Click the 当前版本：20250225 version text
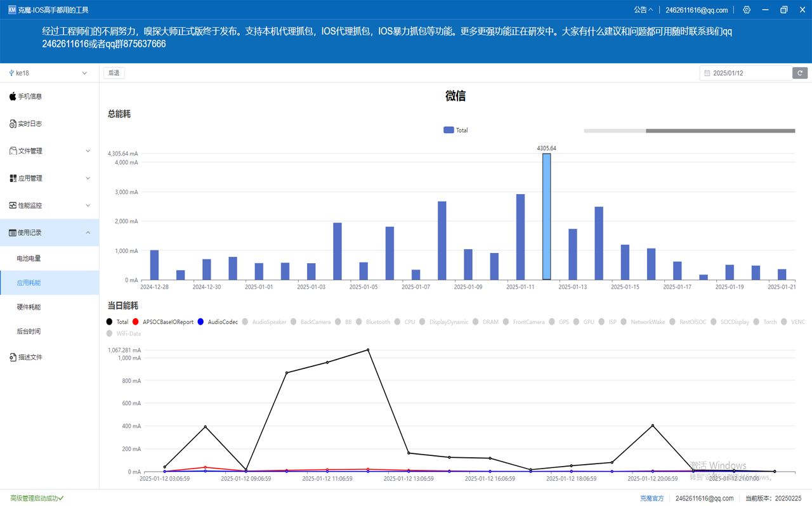 [x=775, y=498]
